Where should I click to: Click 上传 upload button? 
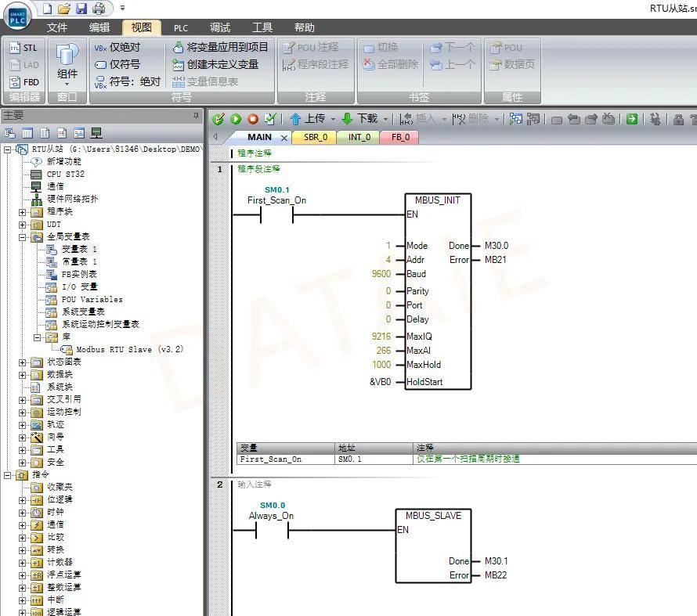coord(308,118)
